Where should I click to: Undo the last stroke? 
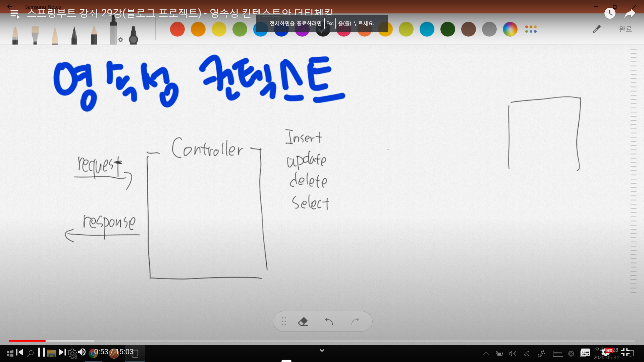click(x=329, y=321)
